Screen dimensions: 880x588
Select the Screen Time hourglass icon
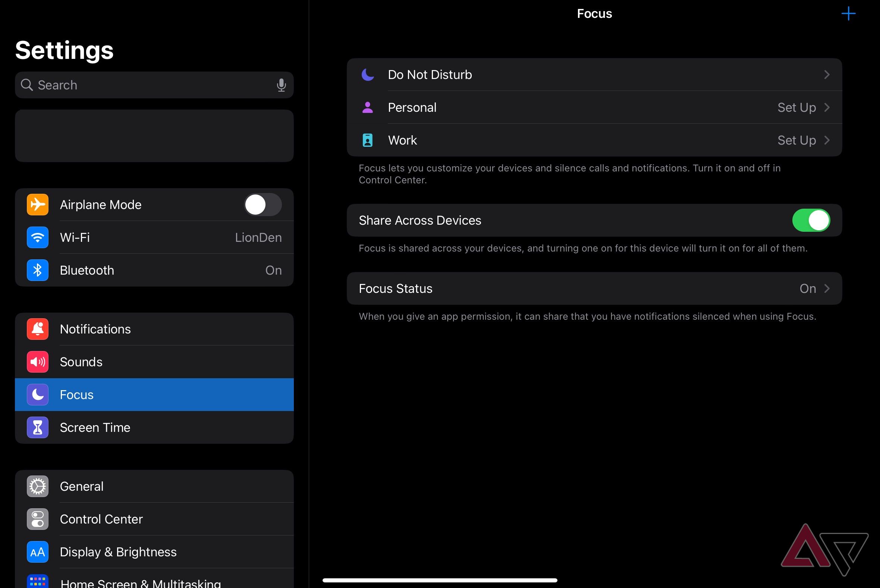37,427
